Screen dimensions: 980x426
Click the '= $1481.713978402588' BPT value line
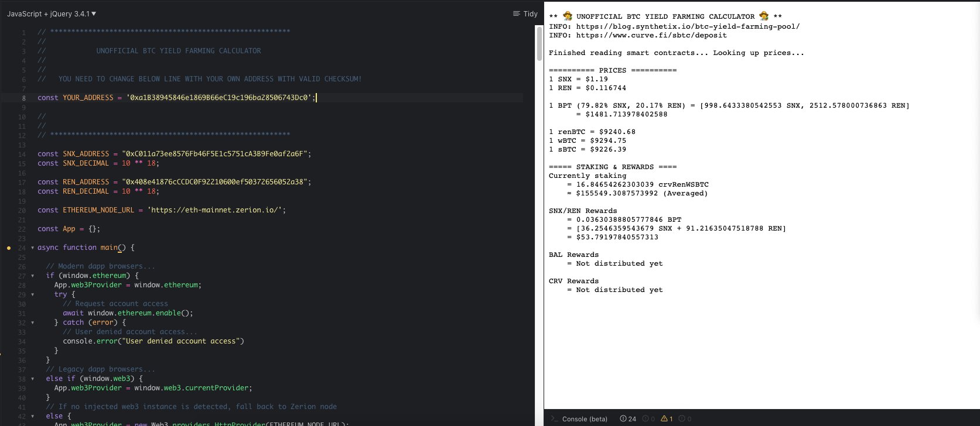click(x=622, y=114)
